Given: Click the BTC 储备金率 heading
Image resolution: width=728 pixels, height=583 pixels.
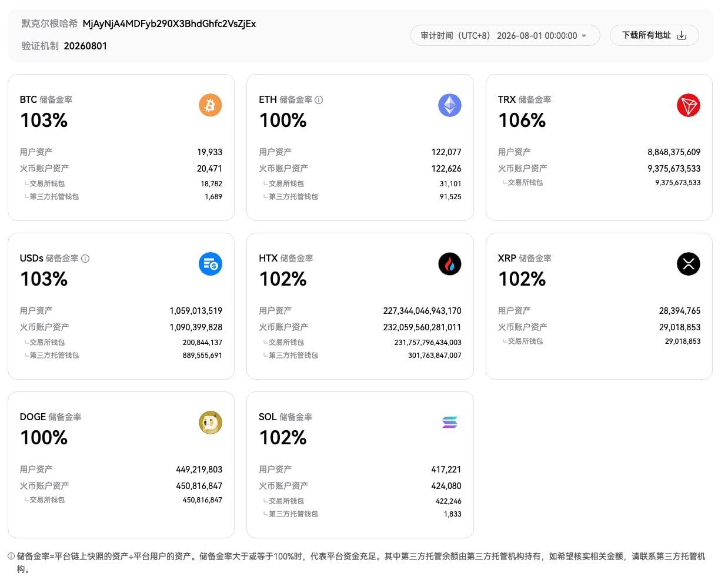Looking at the screenshot, I should [x=46, y=100].
